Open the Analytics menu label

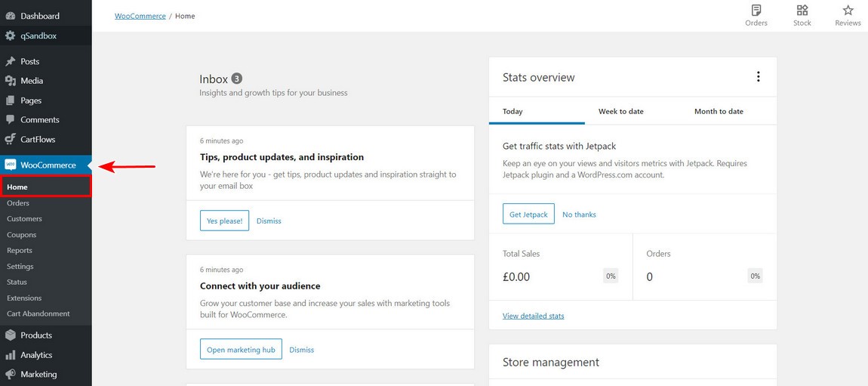[x=36, y=355]
